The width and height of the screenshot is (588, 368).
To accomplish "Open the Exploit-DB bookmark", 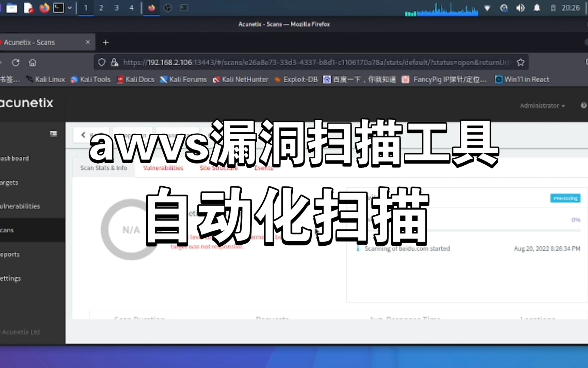I will pos(296,79).
